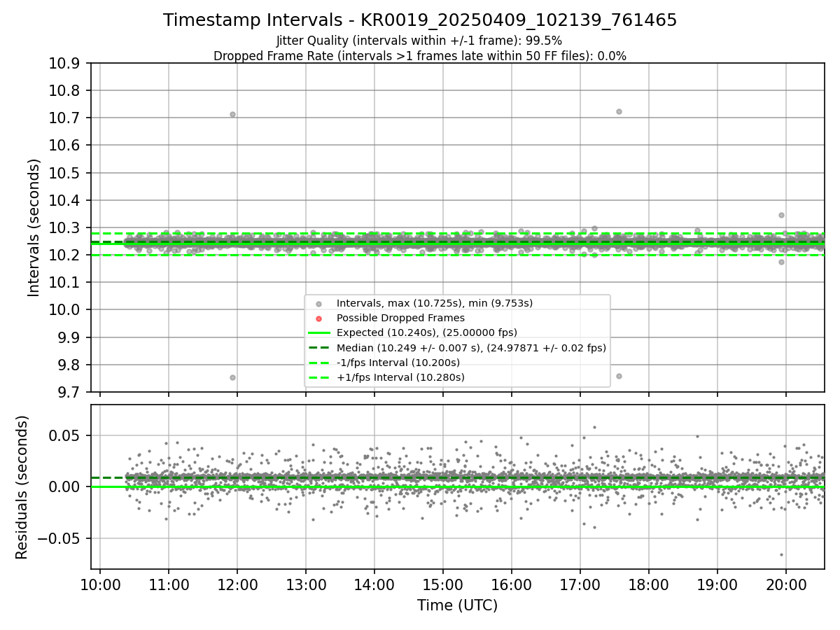Click the 'Expected (10.240s), (25.00000 fps)' legend entry
This screenshot has height=630, width=840.
(427, 332)
